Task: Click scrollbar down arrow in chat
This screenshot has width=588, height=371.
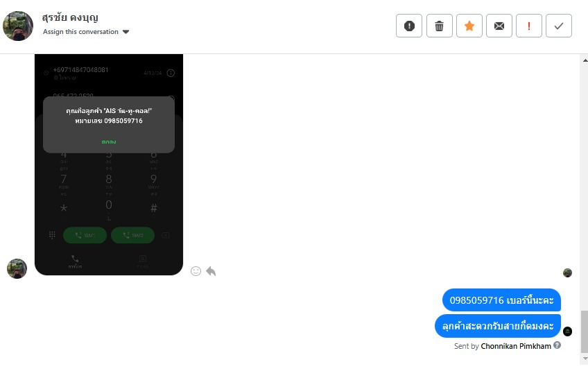Action: [585, 359]
